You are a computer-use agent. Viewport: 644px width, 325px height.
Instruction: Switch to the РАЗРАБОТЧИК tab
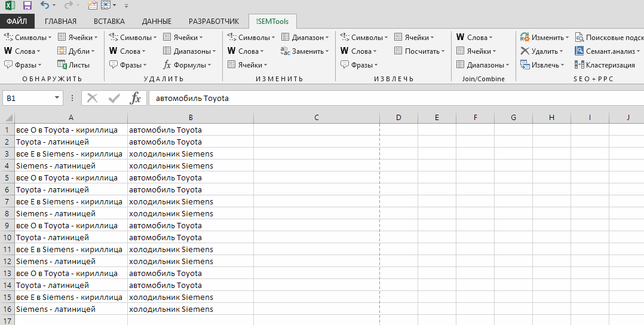214,22
